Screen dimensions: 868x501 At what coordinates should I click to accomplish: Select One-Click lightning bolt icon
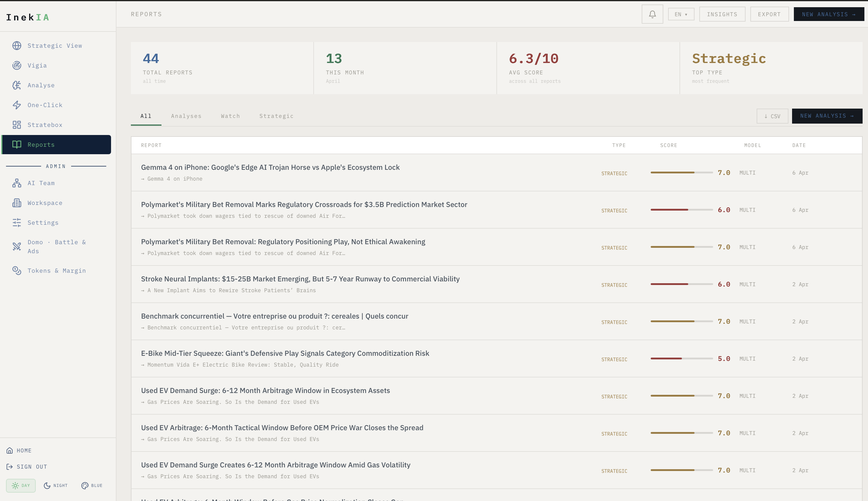click(17, 105)
